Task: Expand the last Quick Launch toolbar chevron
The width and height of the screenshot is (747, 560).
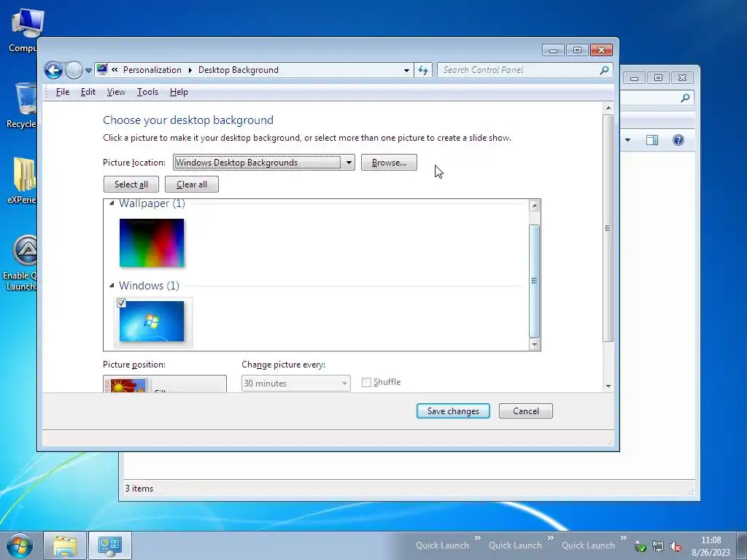Action: 624,538
